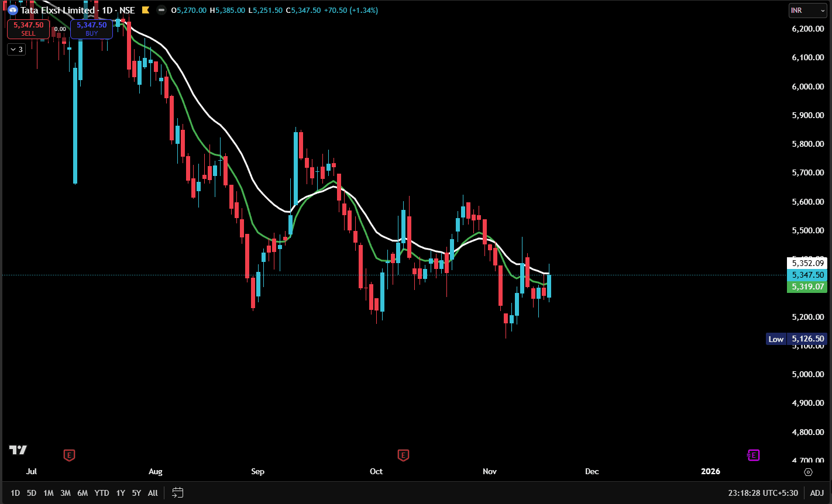Click the high price value 5,385.00
832x504 pixels.
click(230, 11)
